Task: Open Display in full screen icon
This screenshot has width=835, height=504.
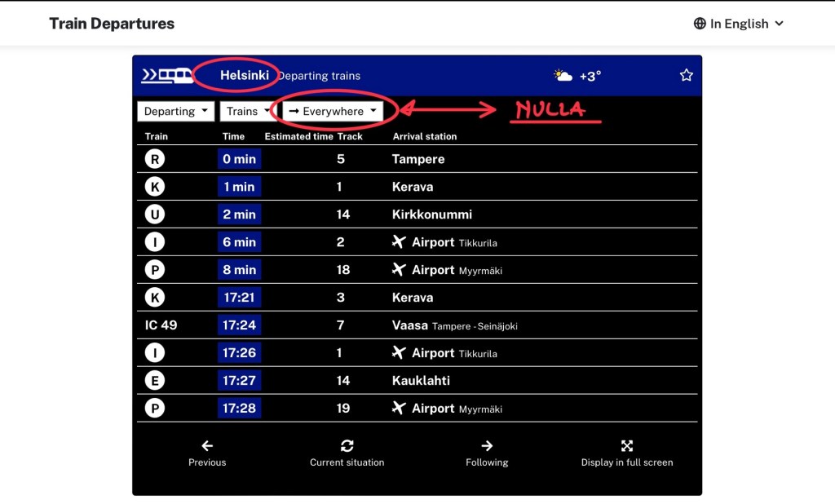Action: 626,446
